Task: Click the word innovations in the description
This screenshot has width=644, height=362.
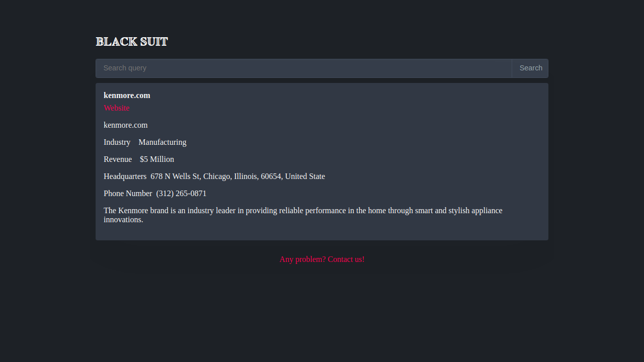Action: point(123,220)
